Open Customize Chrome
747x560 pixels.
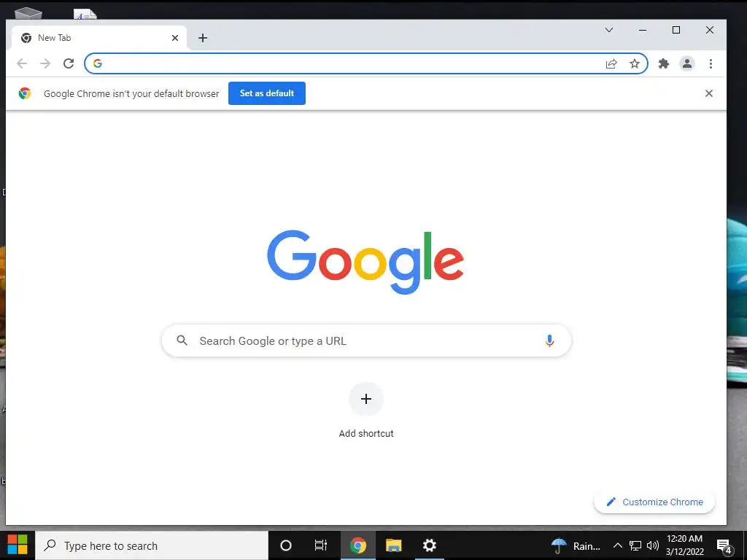pyautogui.click(x=654, y=502)
